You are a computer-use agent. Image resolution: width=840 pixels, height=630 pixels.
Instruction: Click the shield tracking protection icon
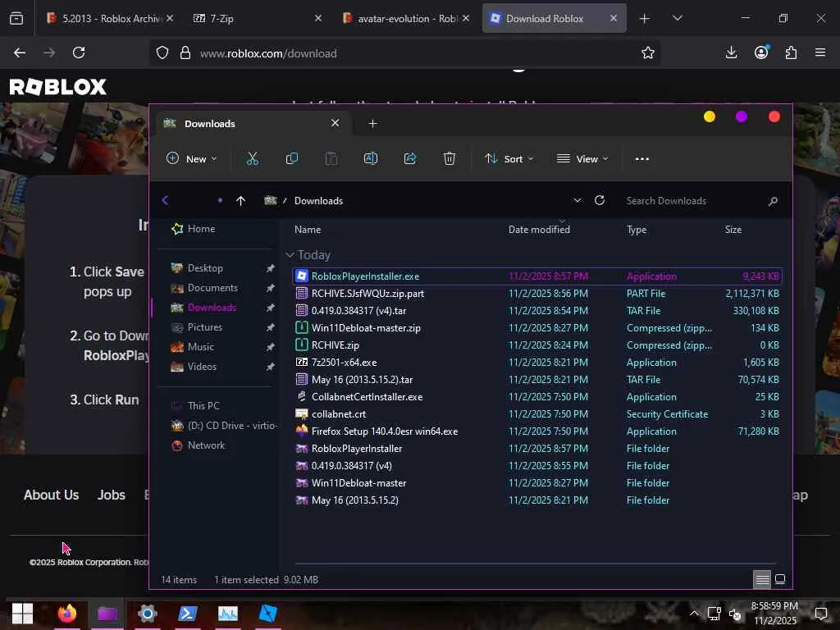(x=162, y=53)
